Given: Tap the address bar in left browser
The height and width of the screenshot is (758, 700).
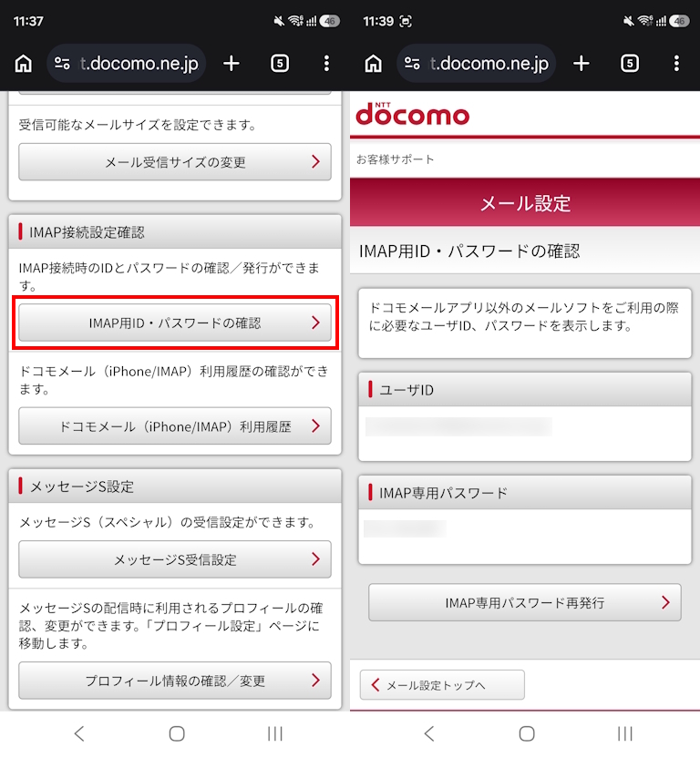Looking at the screenshot, I should click(x=128, y=64).
